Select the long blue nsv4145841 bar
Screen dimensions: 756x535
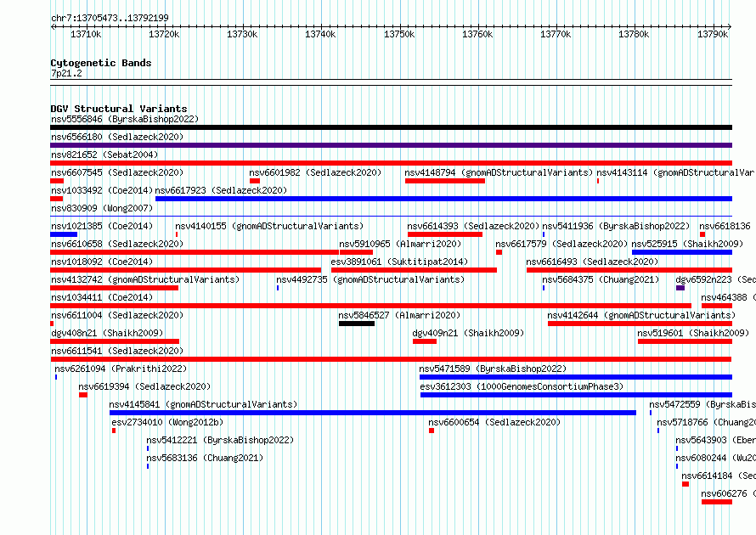tap(373, 413)
